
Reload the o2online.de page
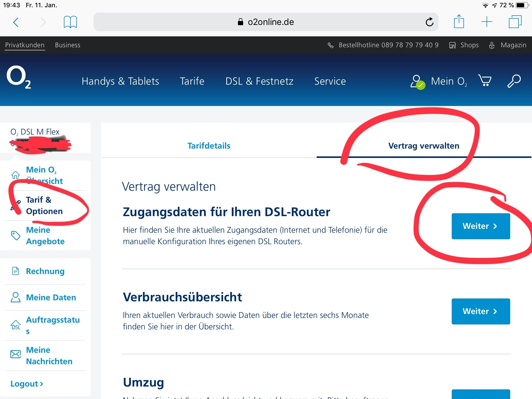click(429, 22)
